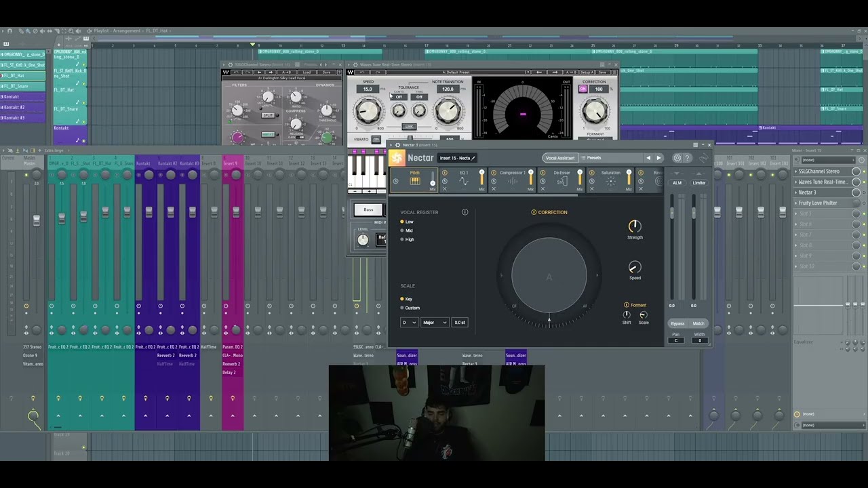Select Kontakt #2 track in playlist
868x488 pixels.
[22, 107]
